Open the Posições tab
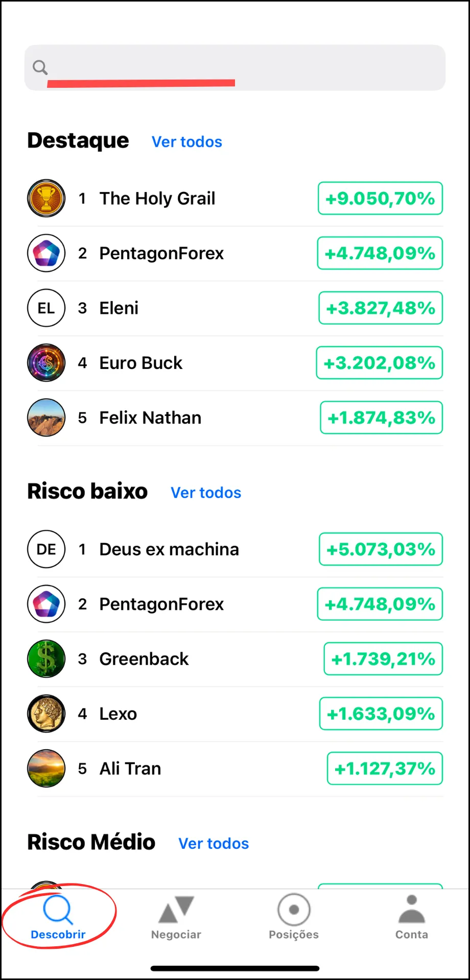The height and width of the screenshot is (980, 470). tap(294, 918)
